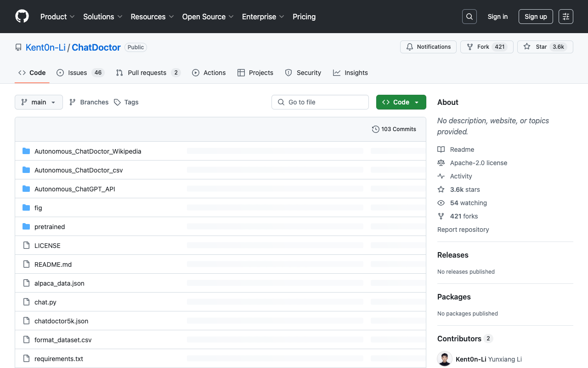
Task: Click Report repository link
Action: (463, 230)
